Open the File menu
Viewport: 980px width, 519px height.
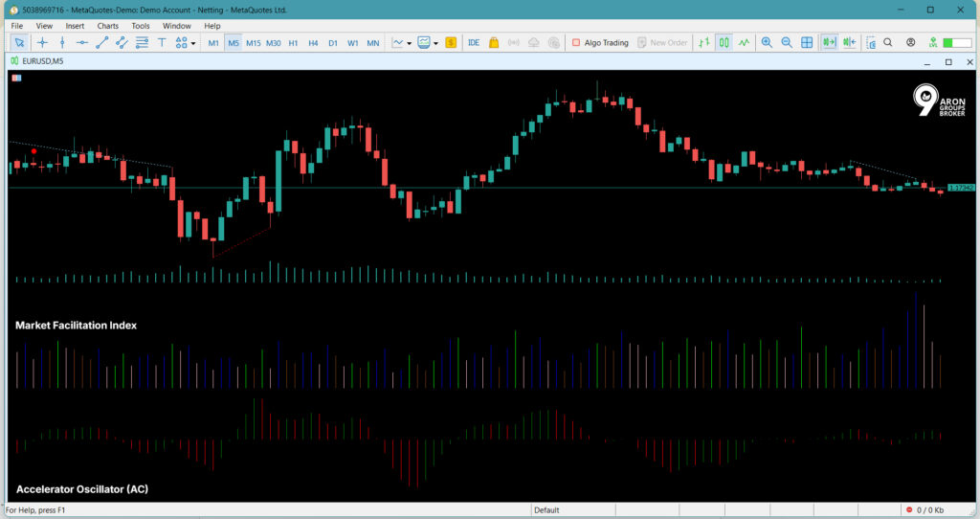pyautogui.click(x=17, y=26)
